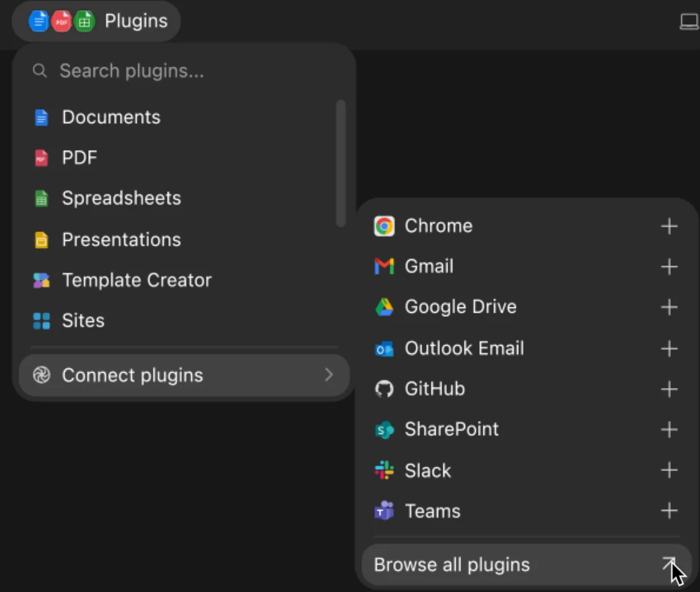
Task: Open the Connect plugins submenu
Action: click(x=184, y=375)
